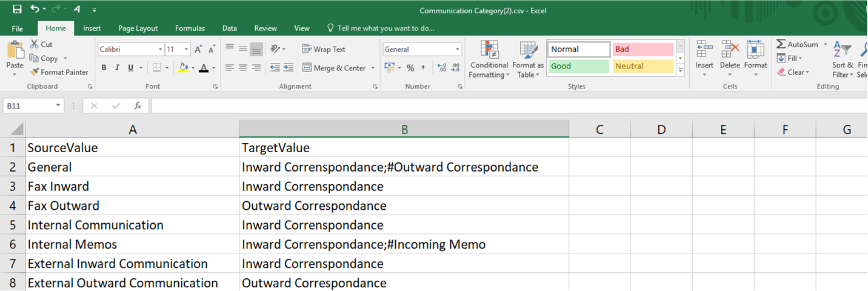Open the Format cells menu
The height and width of the screenshot is (291, 868).
755,59
